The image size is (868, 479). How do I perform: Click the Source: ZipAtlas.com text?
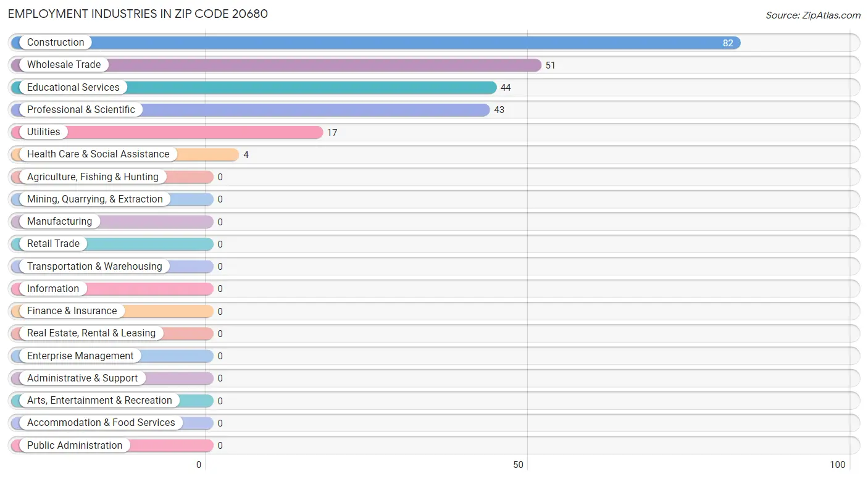[x=812, y=15]
